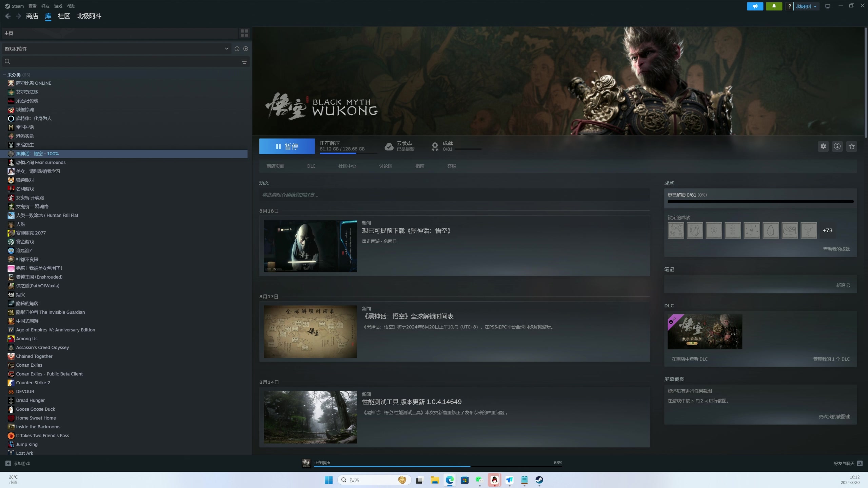Expand 游戏和软件 library filter dropdown
Viewport: 868px width, 488px height.
117,49
